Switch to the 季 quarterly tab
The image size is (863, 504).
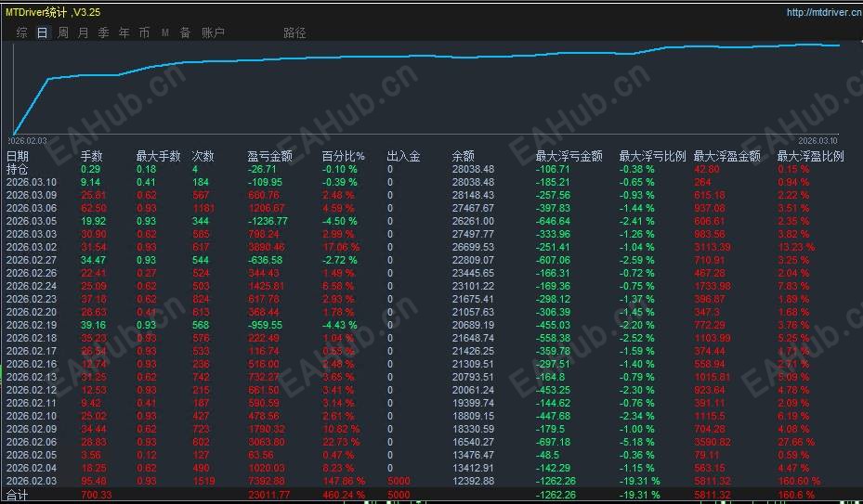pos(103,33)
